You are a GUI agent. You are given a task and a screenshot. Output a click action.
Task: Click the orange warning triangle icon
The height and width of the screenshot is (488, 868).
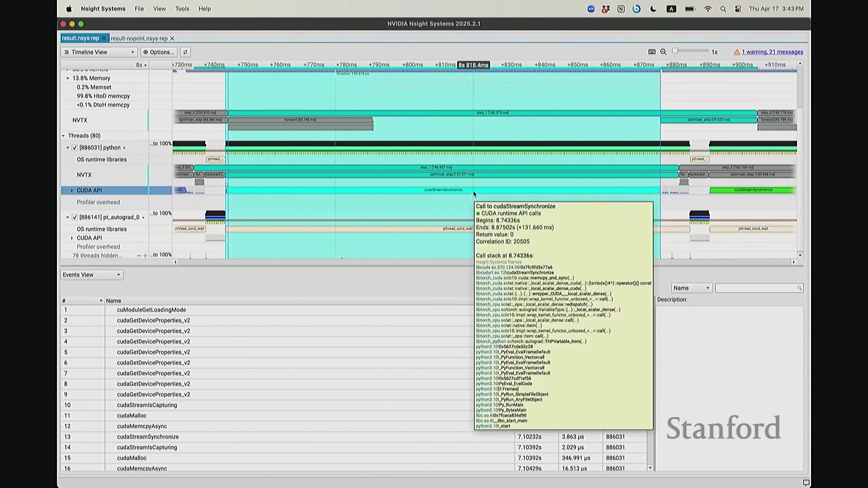(736, 52)
